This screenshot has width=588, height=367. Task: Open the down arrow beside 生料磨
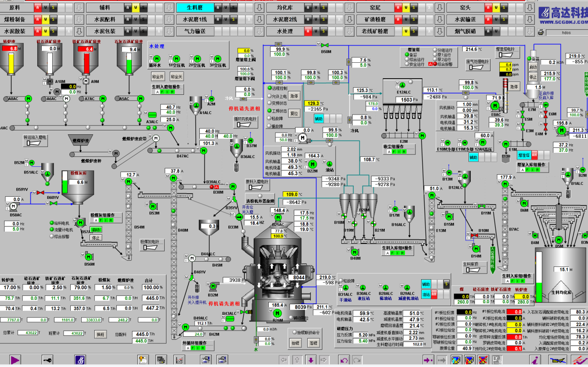(x=259, y=8)
